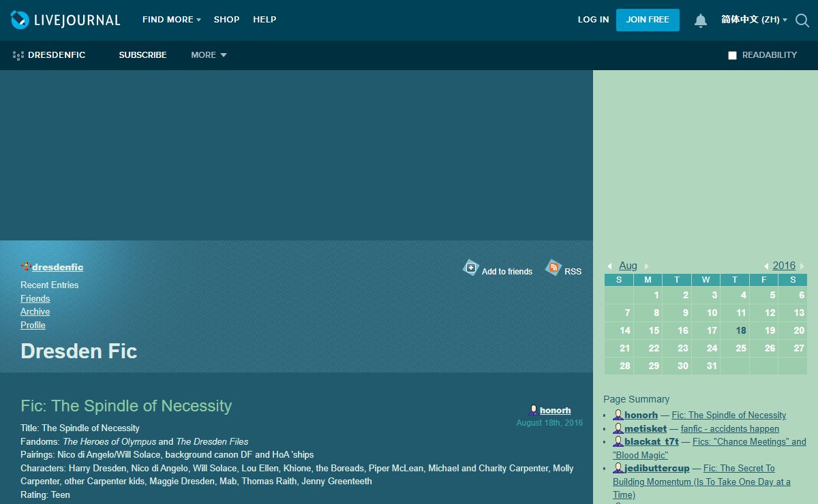
Task: Click the Dresden Fic journal heading
Action: (x=79, y=351)
